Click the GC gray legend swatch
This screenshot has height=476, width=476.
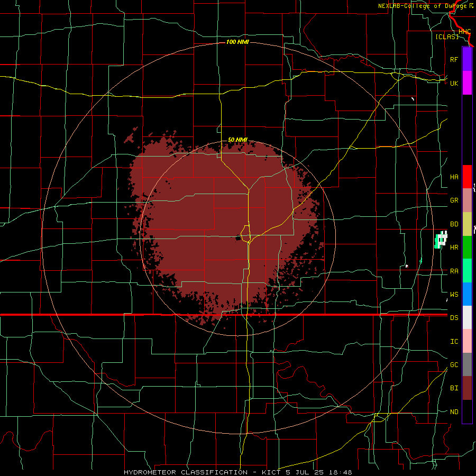[467, 364]
